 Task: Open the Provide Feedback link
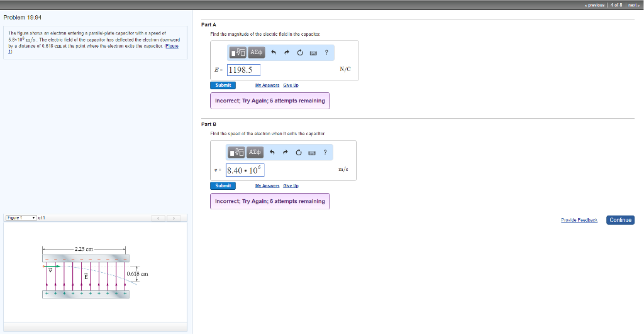[x=579, y=221]
